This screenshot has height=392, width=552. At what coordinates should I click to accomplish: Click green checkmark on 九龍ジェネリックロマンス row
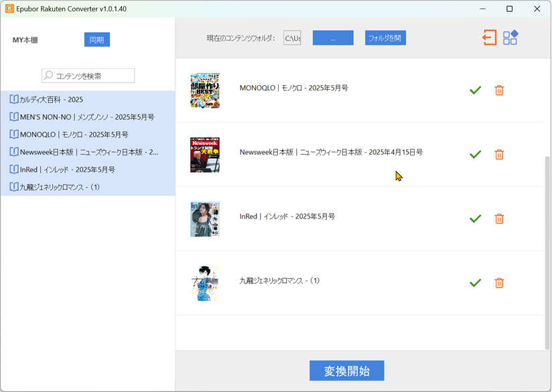point(475,283)
